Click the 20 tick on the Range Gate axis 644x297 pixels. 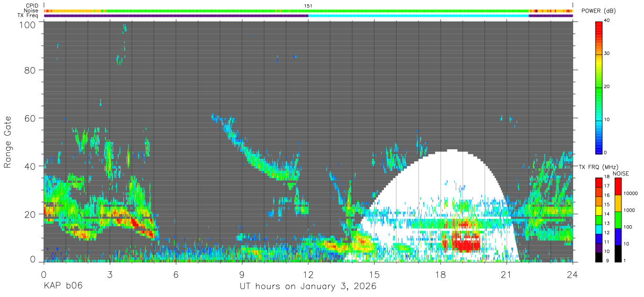pyautogui.click(x=30, y=214)
